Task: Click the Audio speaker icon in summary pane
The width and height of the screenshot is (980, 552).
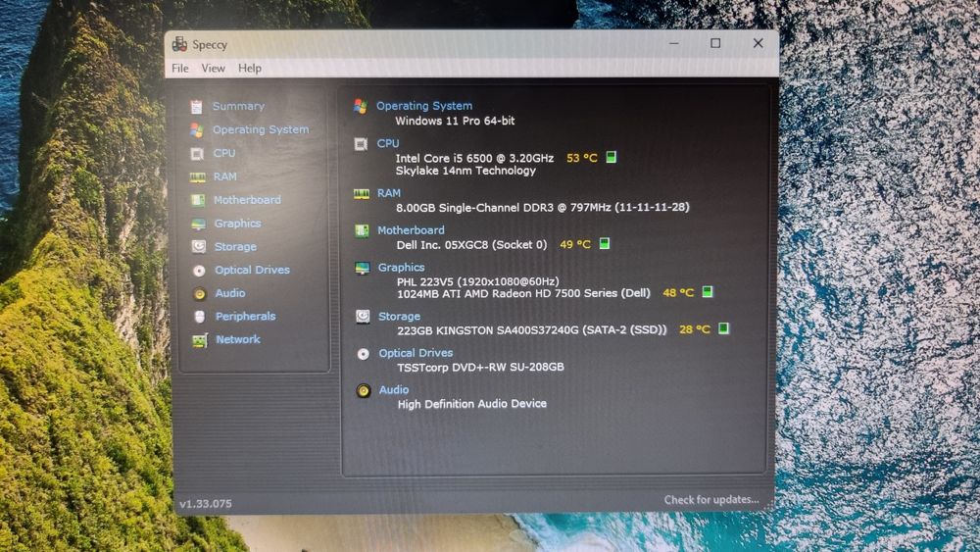Action: [x=364, y=391]
